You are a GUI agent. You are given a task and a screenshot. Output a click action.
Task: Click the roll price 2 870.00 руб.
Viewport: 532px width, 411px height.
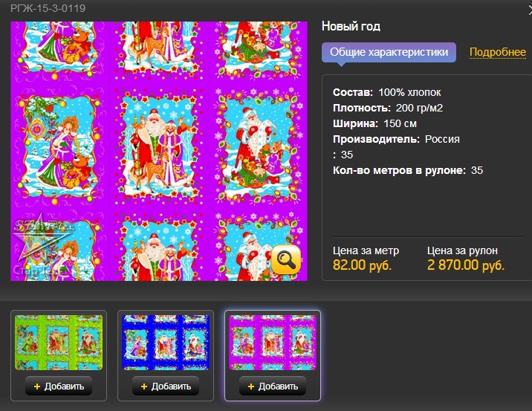pos(465,265)
